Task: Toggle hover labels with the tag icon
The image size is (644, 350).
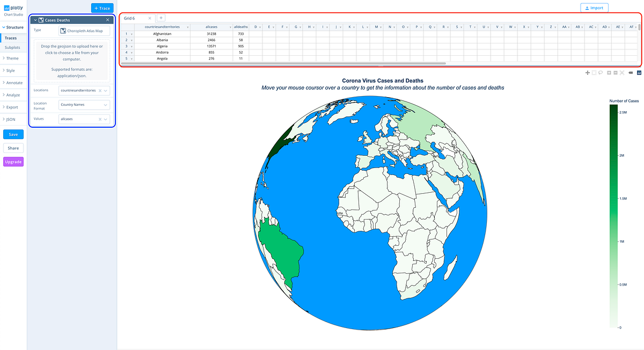Action: pos(630,72)
